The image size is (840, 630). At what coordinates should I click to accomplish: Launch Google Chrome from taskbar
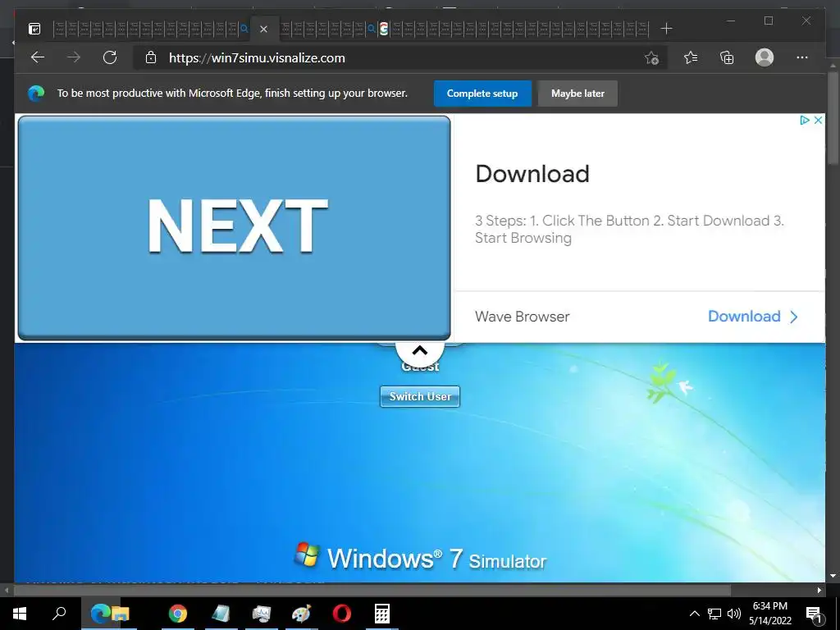(178, 614)
